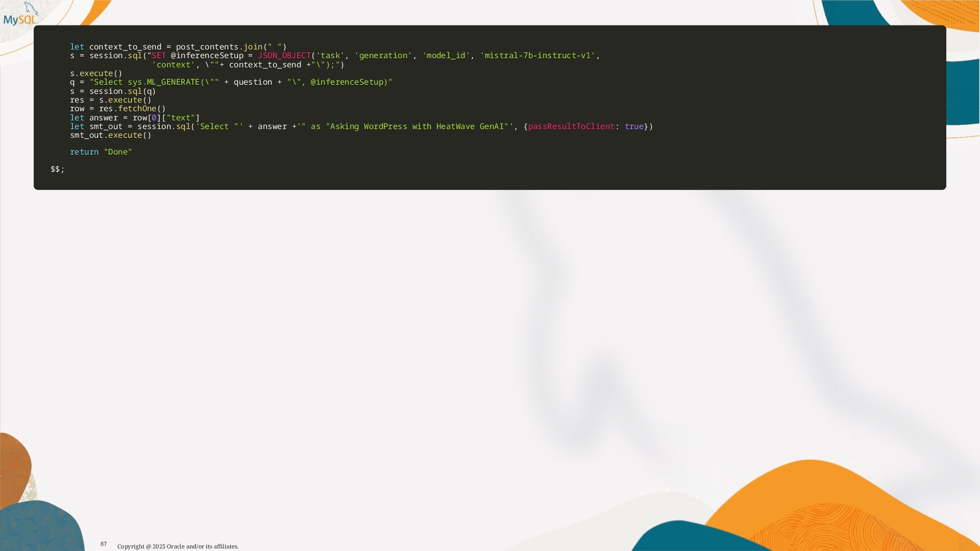The height and width of the screenshot is (551, 980).
Task: Click the 'Asking WordPress with HeatWave GenAI' string
Action: click(x=419, y=127)
